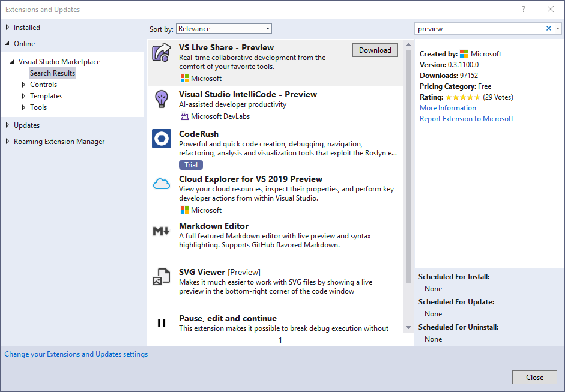
Task: Click Report Extension to Microsoft
Action: (x=467, y=118)
